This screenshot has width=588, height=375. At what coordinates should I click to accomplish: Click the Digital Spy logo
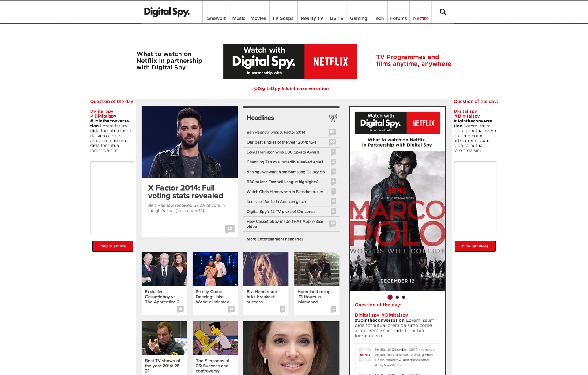tap(167, 12)
